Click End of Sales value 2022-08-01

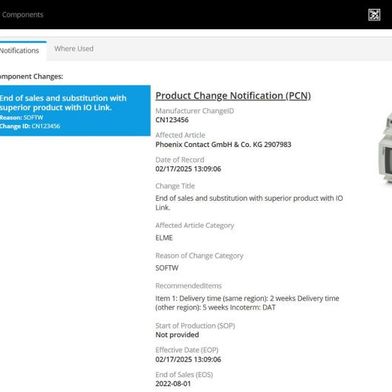tap(173, 384)
